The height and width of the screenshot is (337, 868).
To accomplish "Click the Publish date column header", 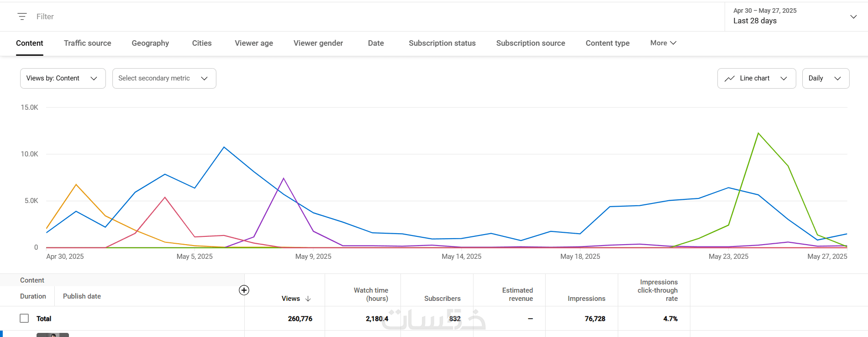I will click(82, 296).
